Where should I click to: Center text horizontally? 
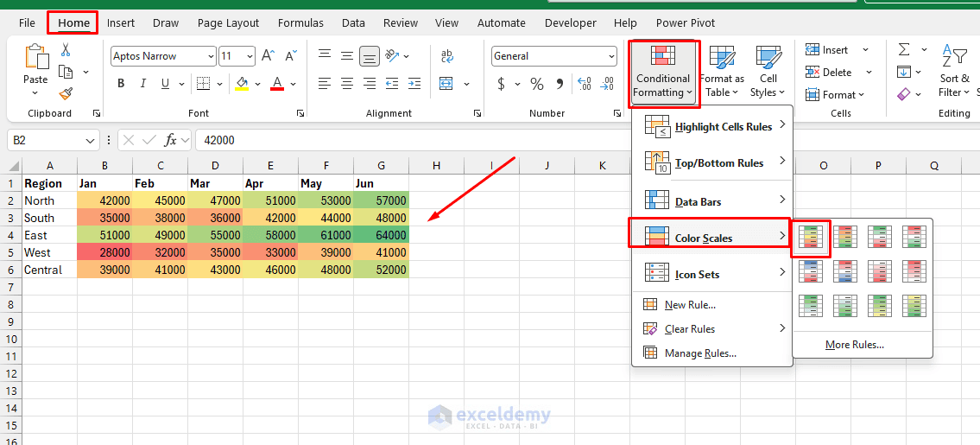347,83
